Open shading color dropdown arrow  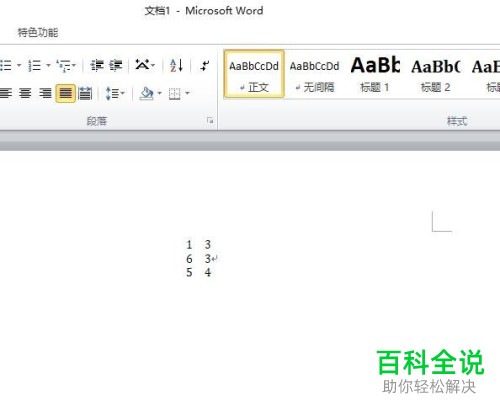click(x=159, y=93)
